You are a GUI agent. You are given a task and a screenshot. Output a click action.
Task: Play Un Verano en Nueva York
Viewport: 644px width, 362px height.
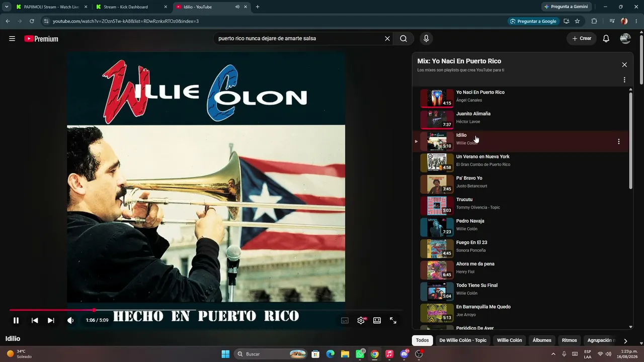[x=521, y=163]
